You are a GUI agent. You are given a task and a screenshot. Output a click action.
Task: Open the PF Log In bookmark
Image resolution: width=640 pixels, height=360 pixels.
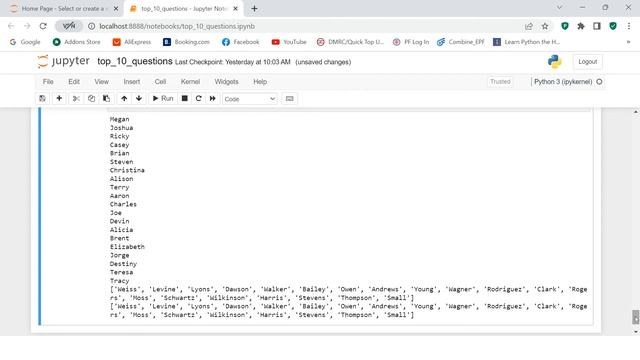pyautogui.click(x=411, y=42)
